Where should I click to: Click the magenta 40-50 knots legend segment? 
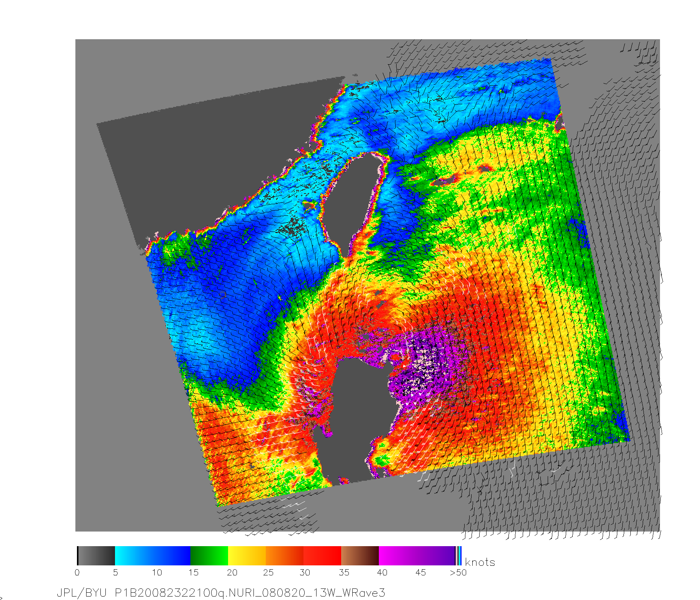417,555
